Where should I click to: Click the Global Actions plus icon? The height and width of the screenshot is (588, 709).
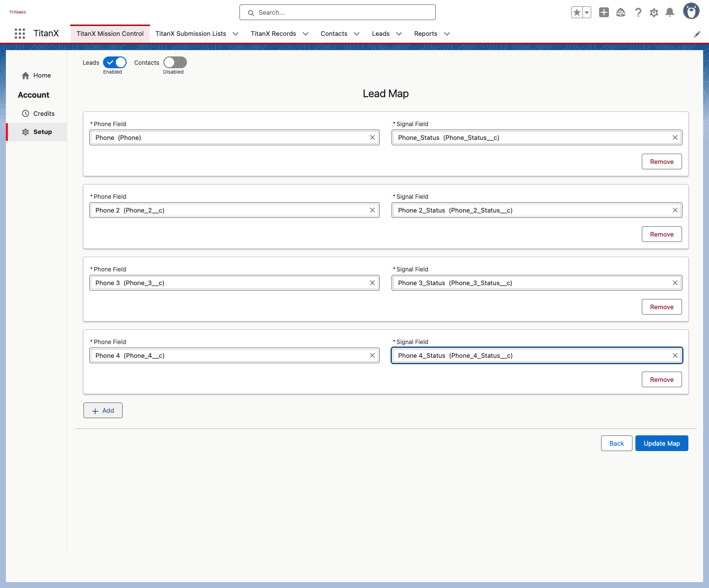(604, 12)
